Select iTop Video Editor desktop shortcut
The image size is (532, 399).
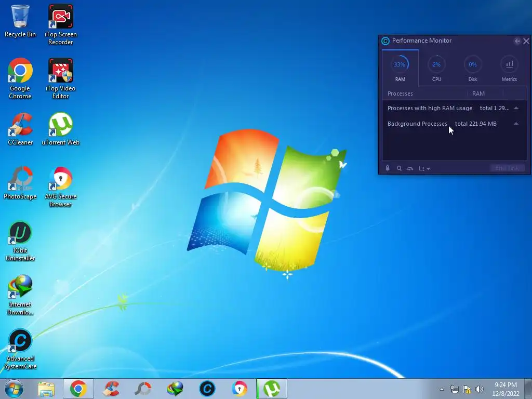(x=60, y=79)
